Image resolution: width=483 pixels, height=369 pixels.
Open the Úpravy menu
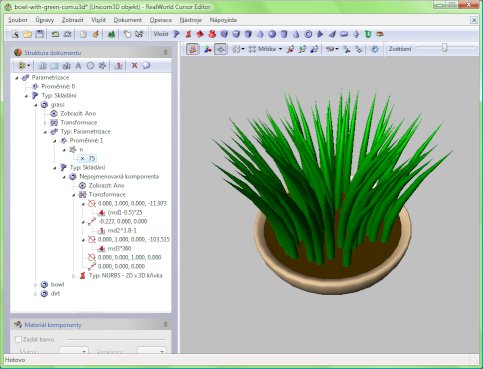45,20
